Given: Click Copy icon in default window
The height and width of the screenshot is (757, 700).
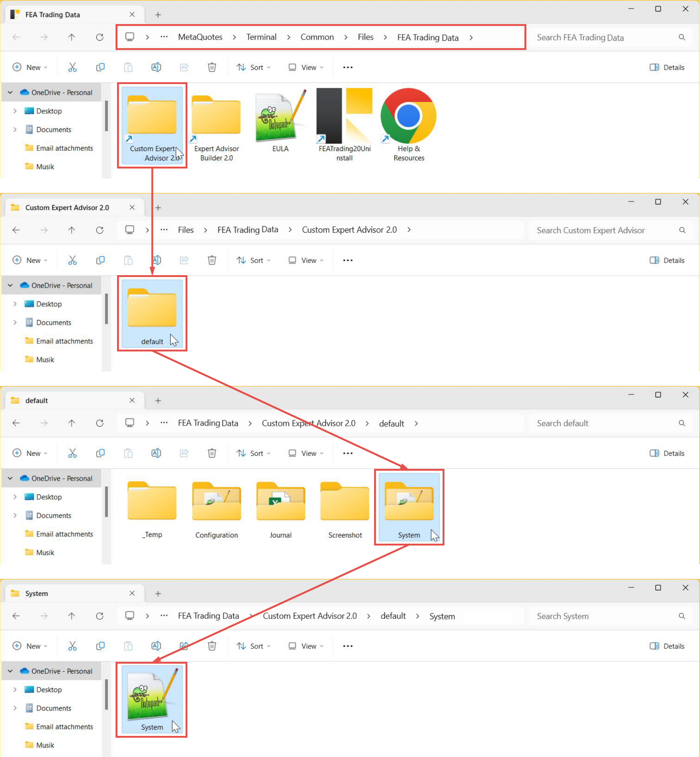Looking at the screenshot, I should [x=100, y=453].
